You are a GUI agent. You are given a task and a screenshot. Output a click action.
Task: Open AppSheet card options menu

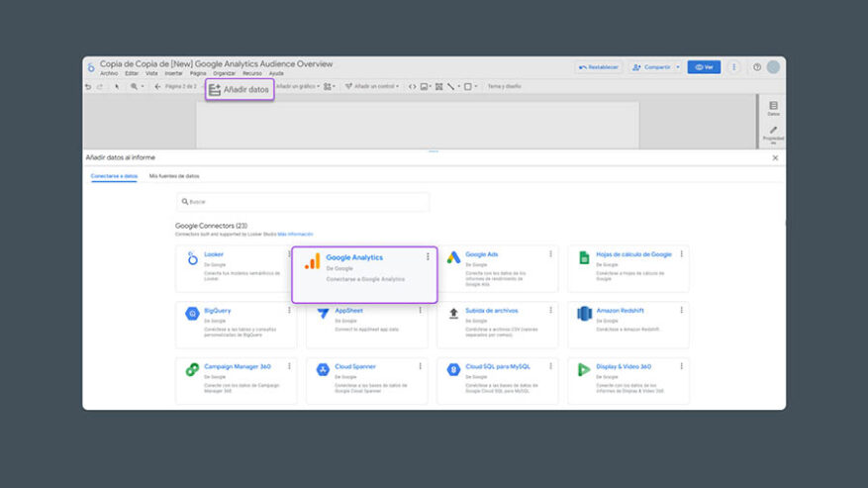coord(421,311)
